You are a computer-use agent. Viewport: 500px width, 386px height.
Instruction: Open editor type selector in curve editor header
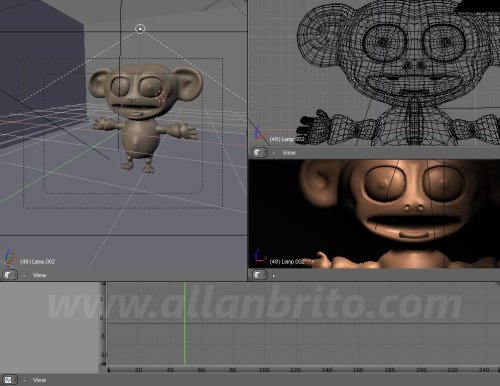(x=10, y=380)
